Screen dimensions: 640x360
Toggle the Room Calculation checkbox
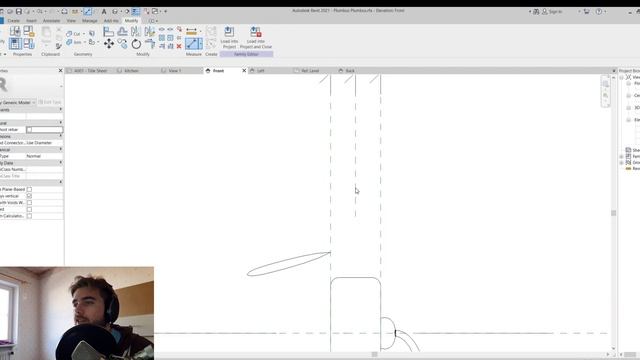pyautogui.click(x=29, y=216)
